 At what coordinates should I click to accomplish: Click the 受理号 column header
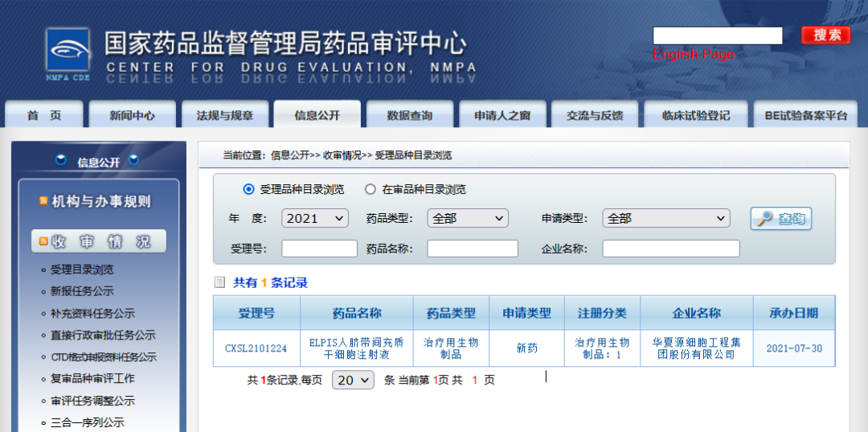pos(257,313)
